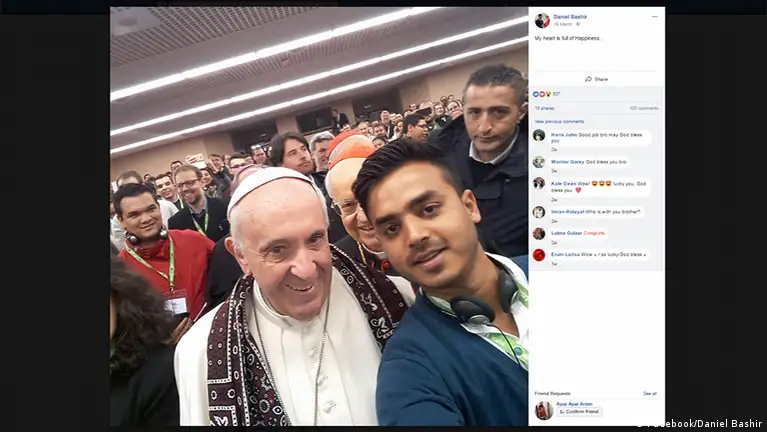The height and width of the screenshot is (432, 767).
Task: Expand View previous comments
Action: tap(559, 121)
